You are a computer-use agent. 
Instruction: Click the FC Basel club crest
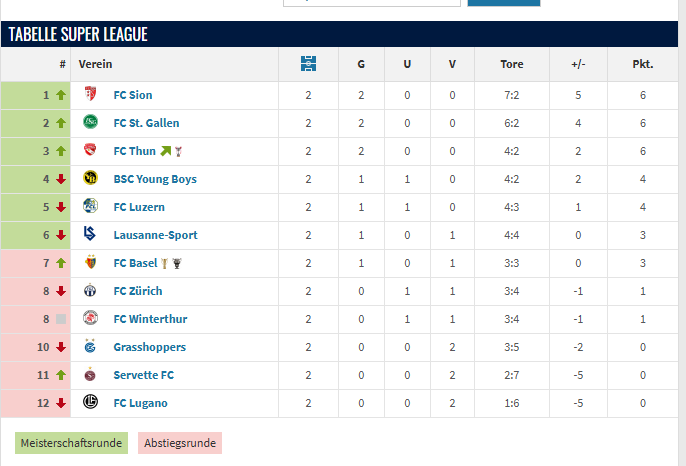coord(90,263)
